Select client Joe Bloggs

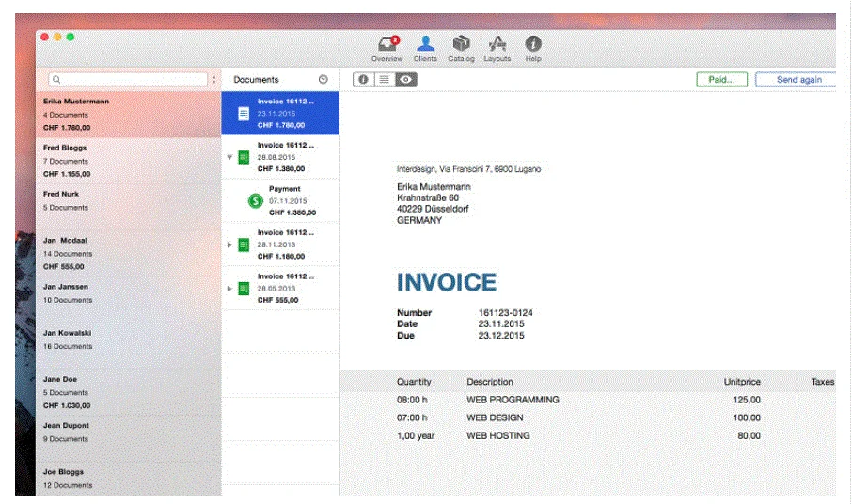(x=129, y=478)
